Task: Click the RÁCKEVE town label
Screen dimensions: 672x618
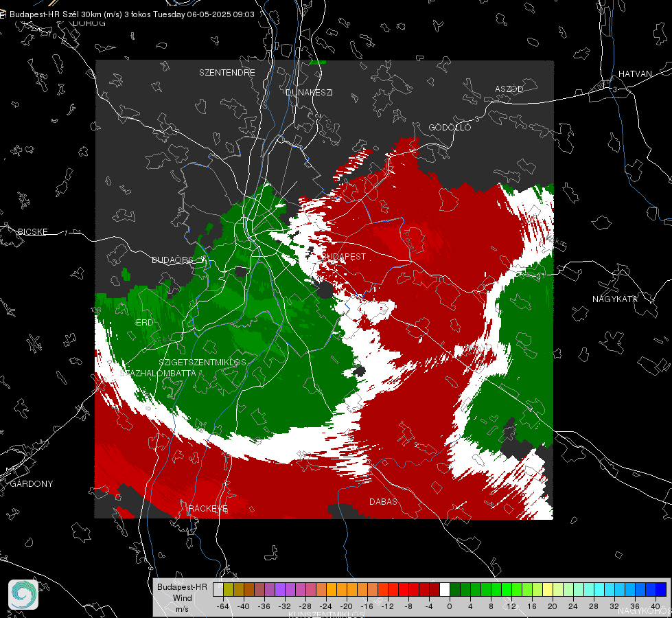Action: point(208,509)
